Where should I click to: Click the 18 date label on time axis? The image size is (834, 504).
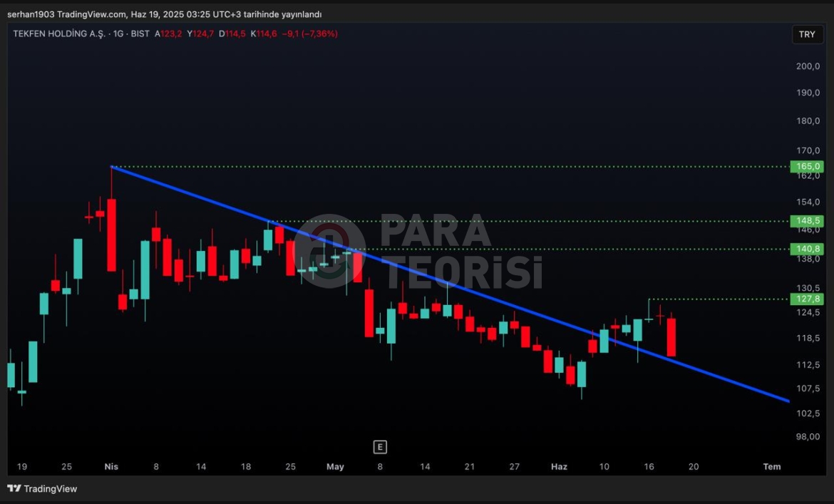pyautogui.click(x=246, y=466)
